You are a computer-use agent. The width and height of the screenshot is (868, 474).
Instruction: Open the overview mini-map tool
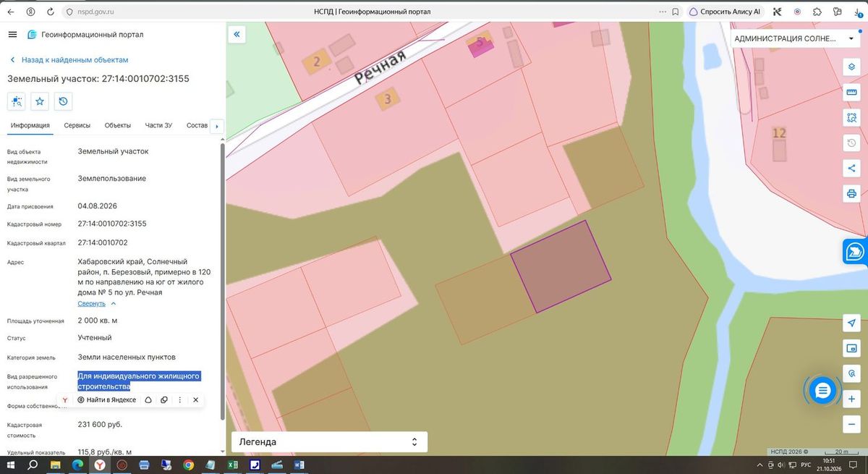click(x=851, y=348)
